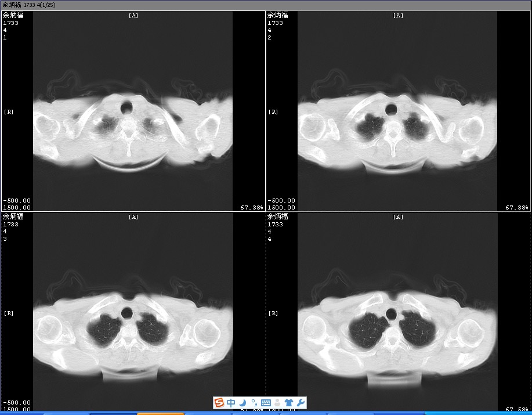Image resolution: width=532 pixels, height=415 pixels.
Task: Select the slice 3 CT image
Action: (133, 312)
